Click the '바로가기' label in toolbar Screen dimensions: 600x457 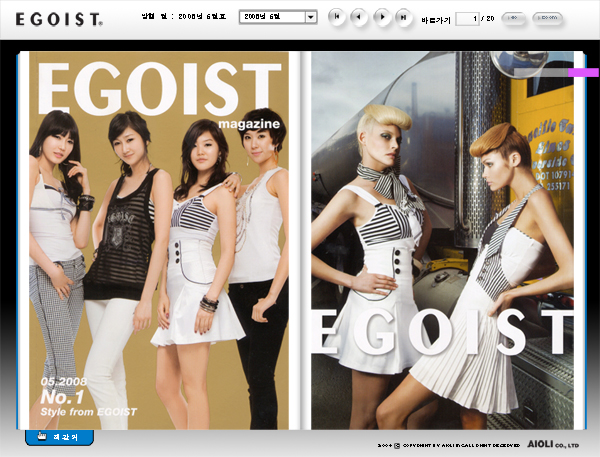tap(436, 20)
